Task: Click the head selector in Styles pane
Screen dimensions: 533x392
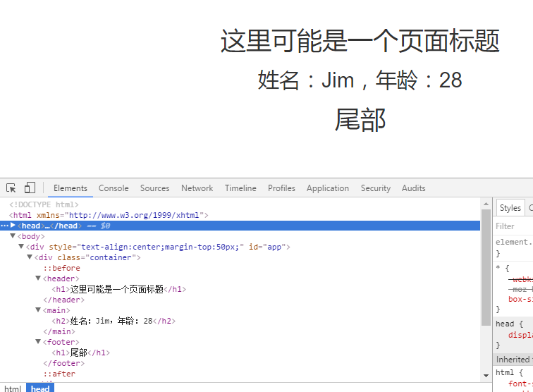Action: (505, 324)
